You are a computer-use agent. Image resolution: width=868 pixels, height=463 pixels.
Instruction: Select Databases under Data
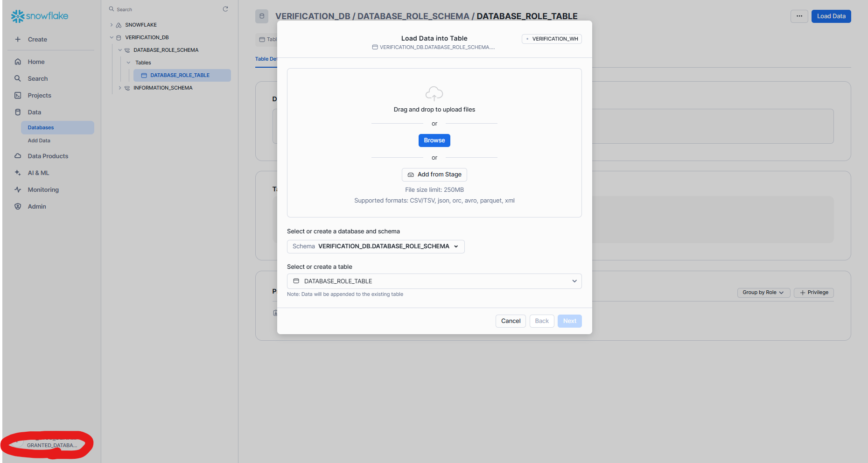click(x=57, y=127)
